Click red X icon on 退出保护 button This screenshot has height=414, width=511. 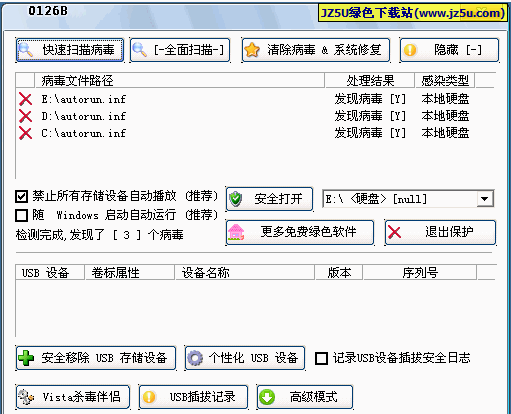(x=395, y=232)
